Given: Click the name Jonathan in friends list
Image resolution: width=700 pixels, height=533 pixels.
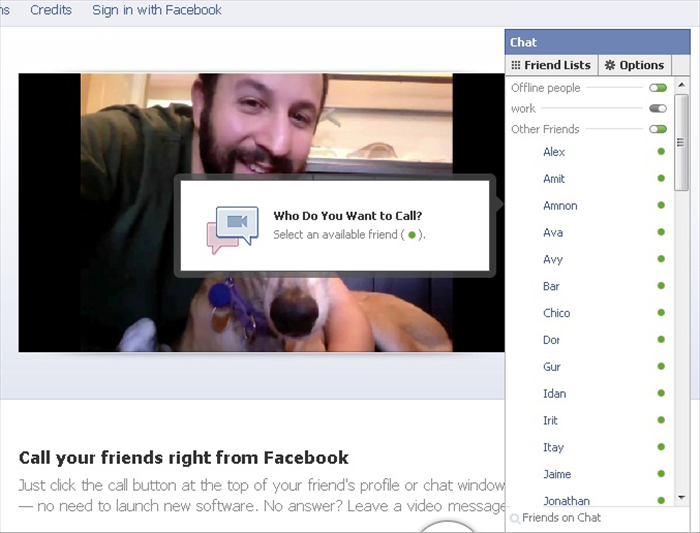Looking at the screenshot, I should (567, 500).
